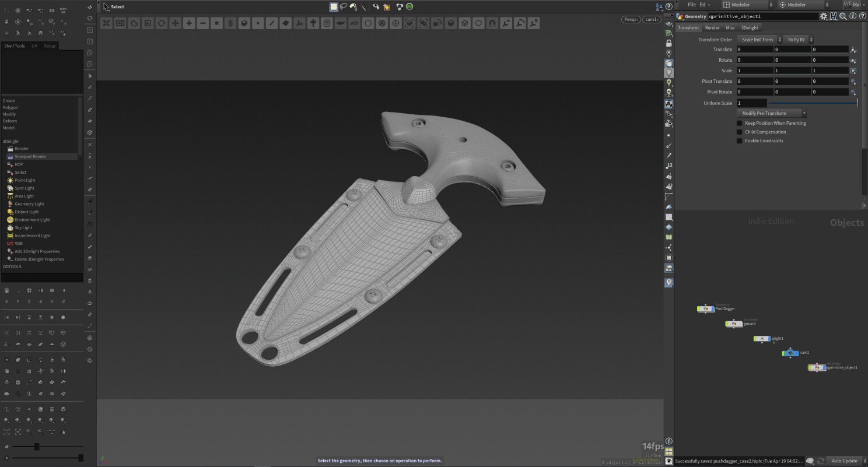Add a Distant Light from shelf
Image resolution: width=868 pixels, height=467 pixels.
pyautogui.click(x=23, y=212)
